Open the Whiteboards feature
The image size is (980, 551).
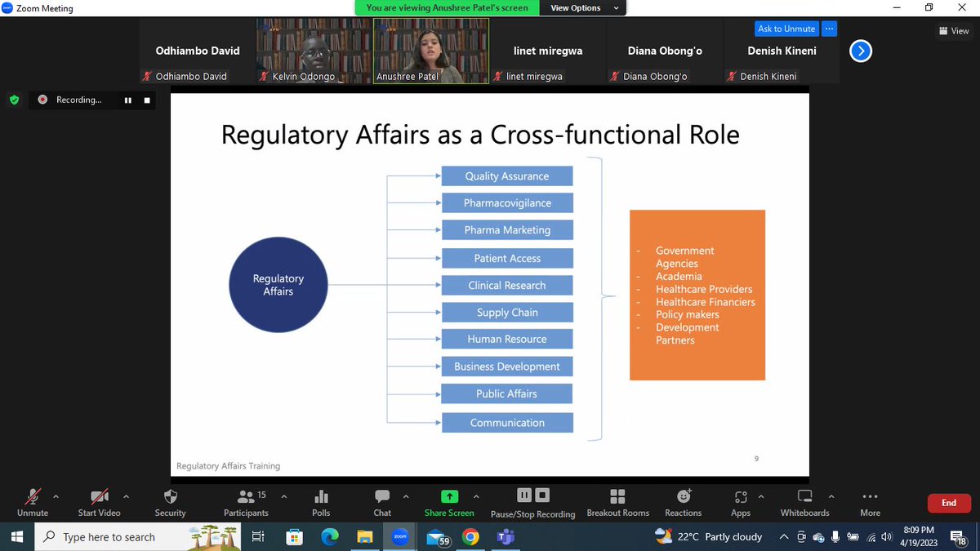[804, 502]
